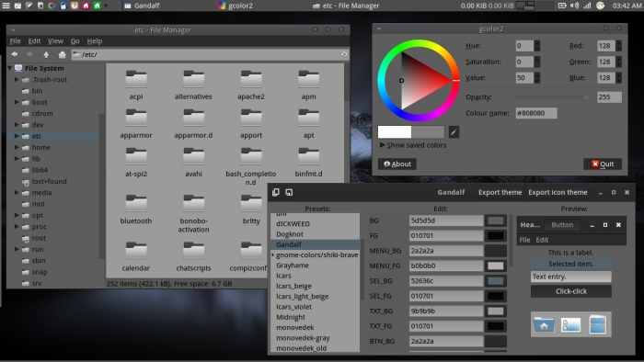Screen dimensions: 644x362
Task: Expand the gnome-colors/shiki-brave preset
Action: pos(273,255)
